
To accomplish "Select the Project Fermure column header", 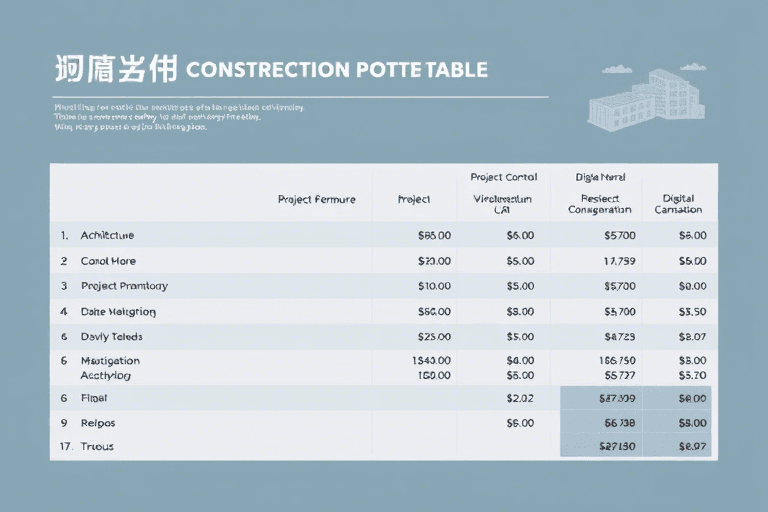I will pyautogui.click(x=316, y=199).
